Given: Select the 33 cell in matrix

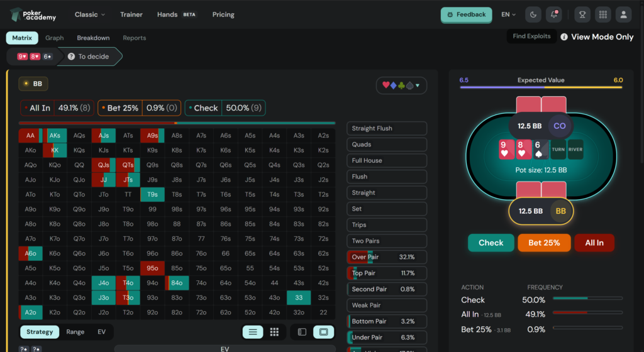Looking at the screenshot, I should 299,297.
